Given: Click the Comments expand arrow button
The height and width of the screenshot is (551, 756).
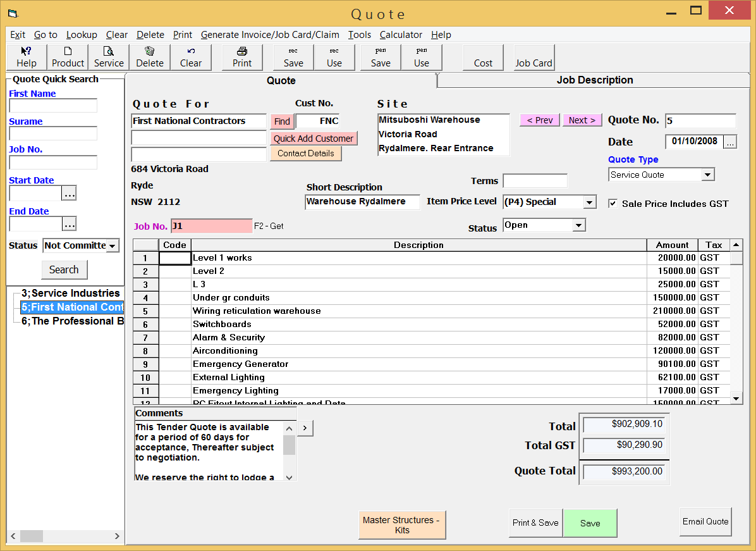Looking at the screenshot, I should point(305,428).
